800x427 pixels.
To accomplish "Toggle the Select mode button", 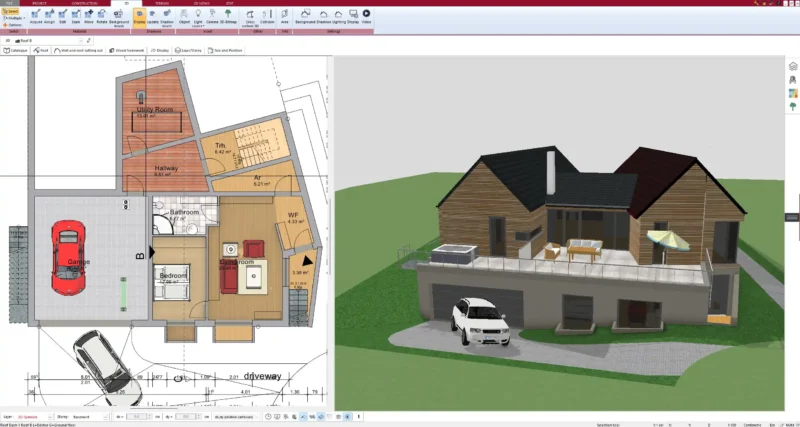I will 11,10.
